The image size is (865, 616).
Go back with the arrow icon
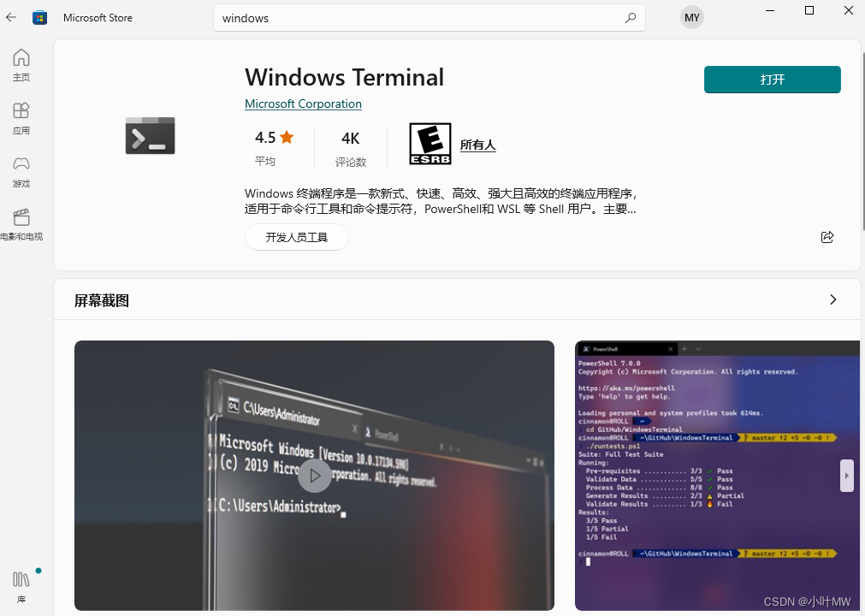11,18
